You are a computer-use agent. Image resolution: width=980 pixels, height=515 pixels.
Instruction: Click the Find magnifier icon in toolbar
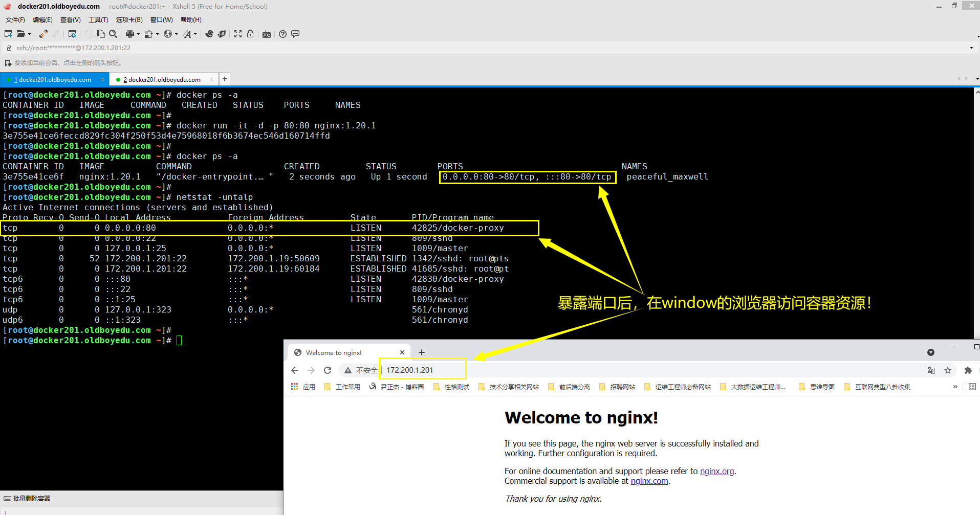(x=113, y=34)
